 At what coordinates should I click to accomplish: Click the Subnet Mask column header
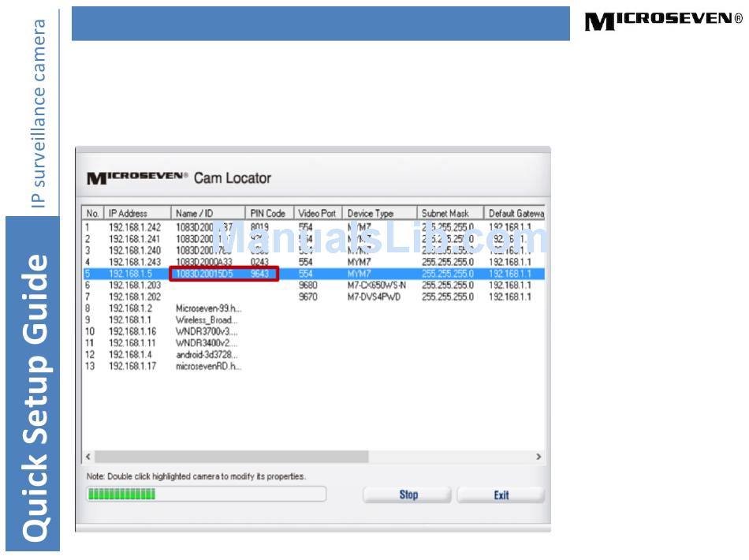pyautogui.click(x=450, y=213)
